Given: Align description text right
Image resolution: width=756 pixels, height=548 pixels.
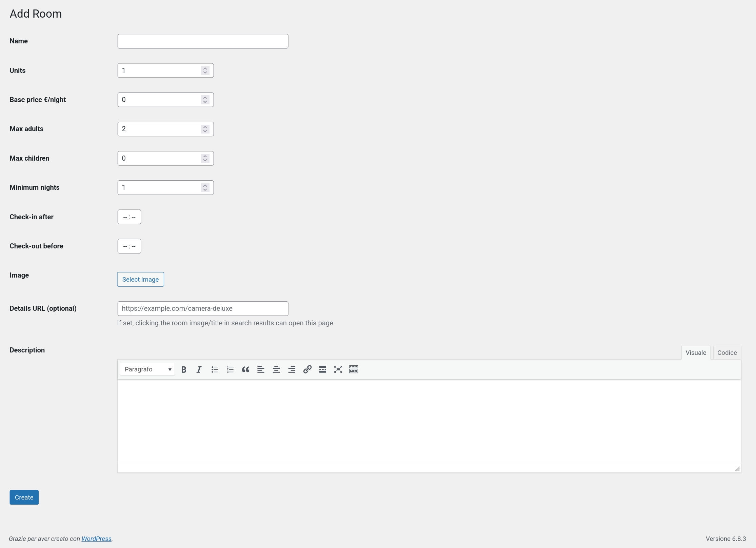Looking at the screenshot, I should [x=292, y=369].
